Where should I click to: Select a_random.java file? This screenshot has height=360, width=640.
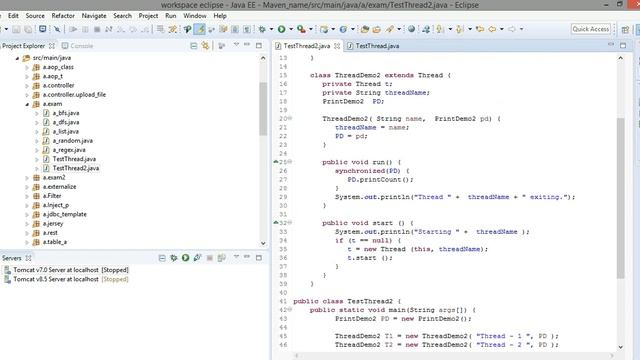click(x=72, y=141)
